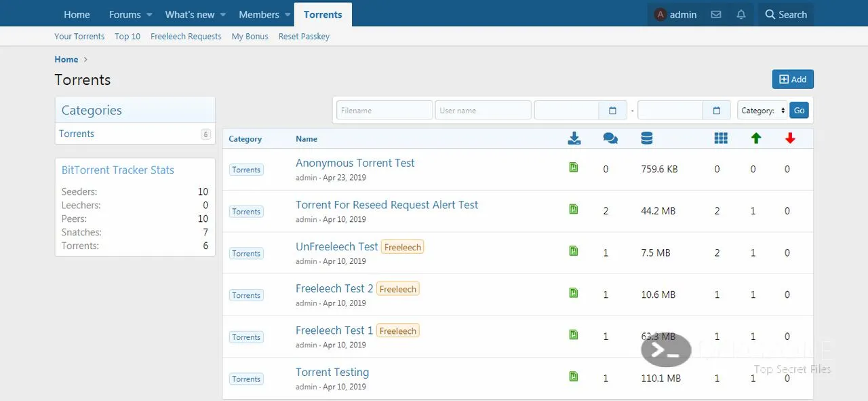Open the end date calendar picker

pyautogui.click(x=717, y=111)
